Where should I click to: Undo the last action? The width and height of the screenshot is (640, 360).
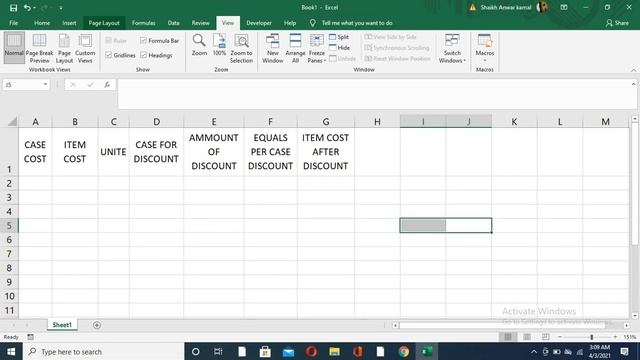(x=27, y=7)
